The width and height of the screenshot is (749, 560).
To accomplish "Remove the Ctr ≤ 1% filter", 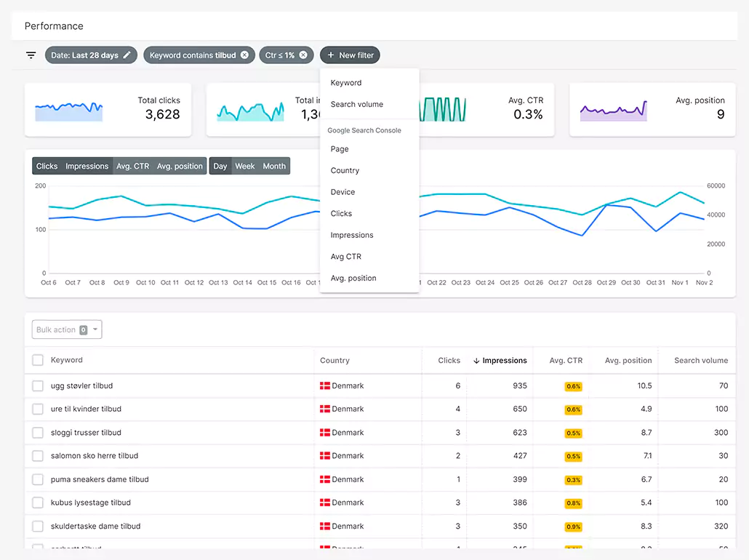I will (x=303, y=55).
